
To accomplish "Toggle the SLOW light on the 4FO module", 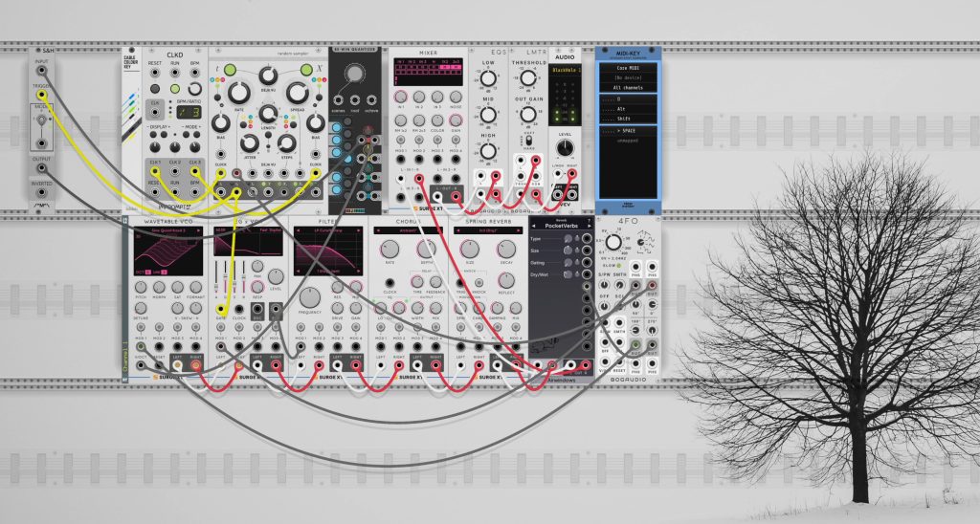I will point(618,266).
